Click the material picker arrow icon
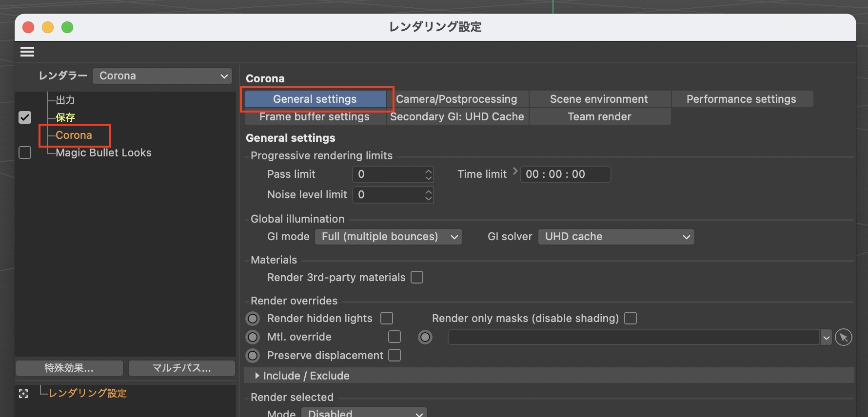The image size is (868, 417). tap(843, 337)
